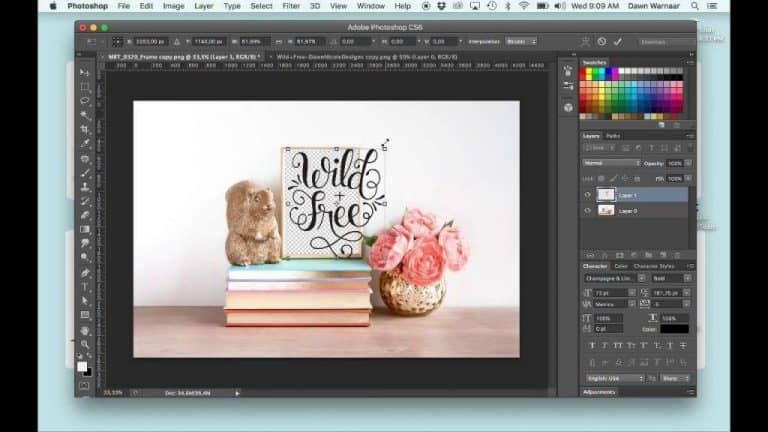This screenshot has width=768, height=432.
Task: Open Spotlight search in menu bar
Action: (695, 6)
